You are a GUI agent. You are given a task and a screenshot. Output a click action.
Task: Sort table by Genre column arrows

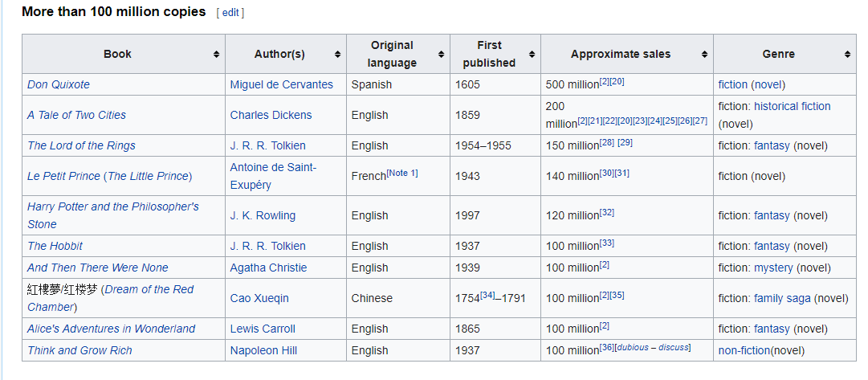pos(847,55)
